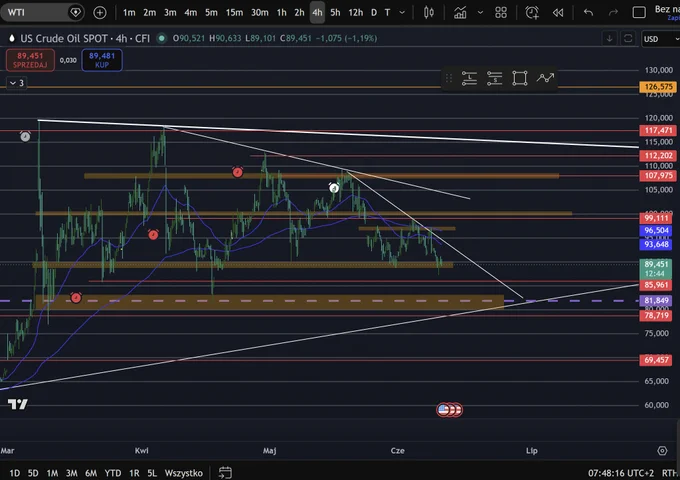Click the down-arrow icon beside USD
Image resolution: width=680 pixels, height=480 pixels.
tap(609, 39)
